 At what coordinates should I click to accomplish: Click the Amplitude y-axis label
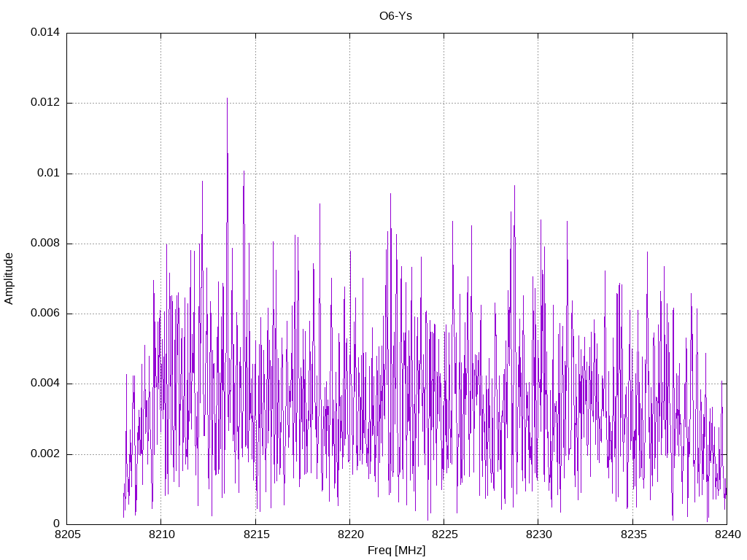tap(9, 279)
